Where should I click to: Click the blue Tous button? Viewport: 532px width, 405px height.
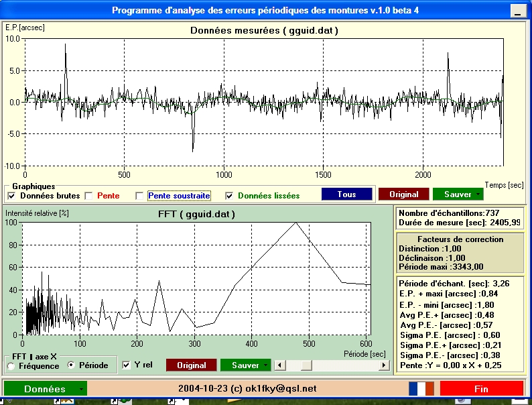[x=347, y=194]
